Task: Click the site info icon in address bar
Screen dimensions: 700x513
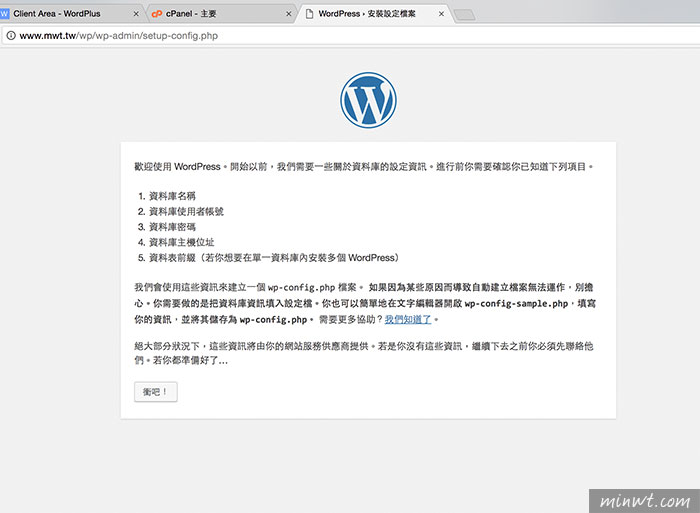Action: pos(11,36)
